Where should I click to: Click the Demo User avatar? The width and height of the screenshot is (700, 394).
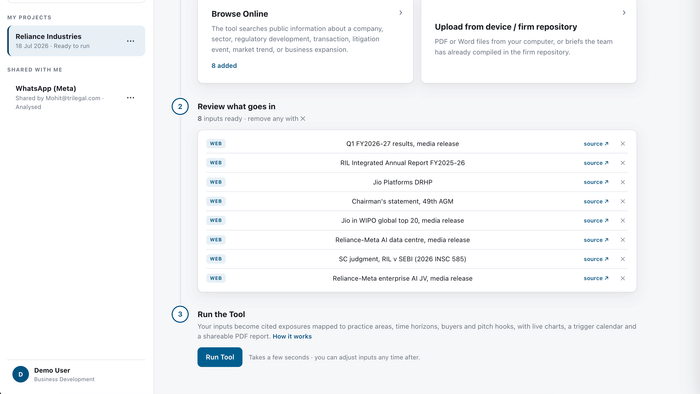21,374
